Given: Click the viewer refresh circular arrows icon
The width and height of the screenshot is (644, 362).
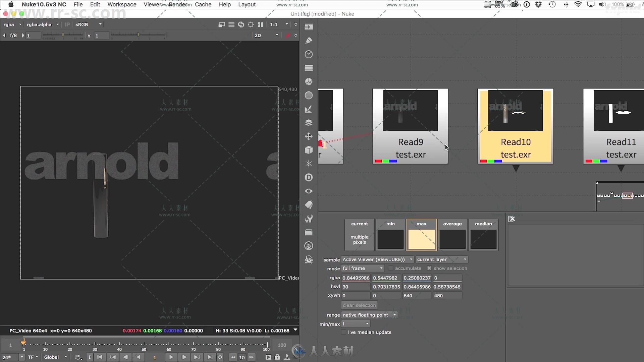Looking at the screenshot, I should [241, 24].
